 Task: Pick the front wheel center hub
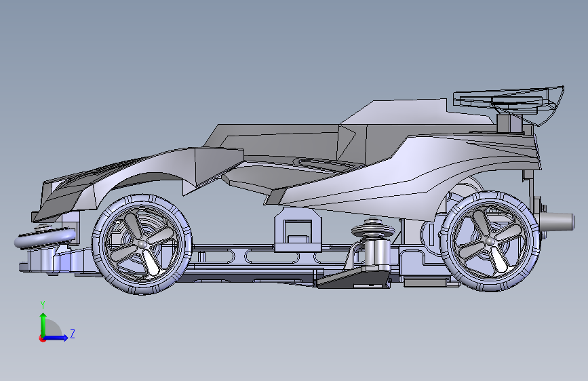pos(142,245)
